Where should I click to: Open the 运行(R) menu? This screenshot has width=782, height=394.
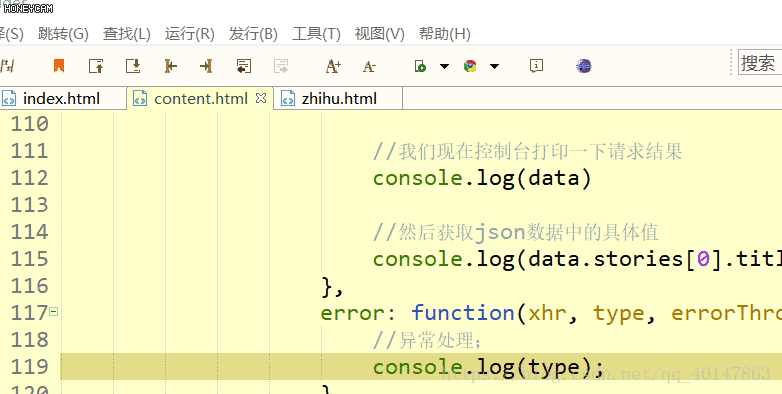point(190,34)
